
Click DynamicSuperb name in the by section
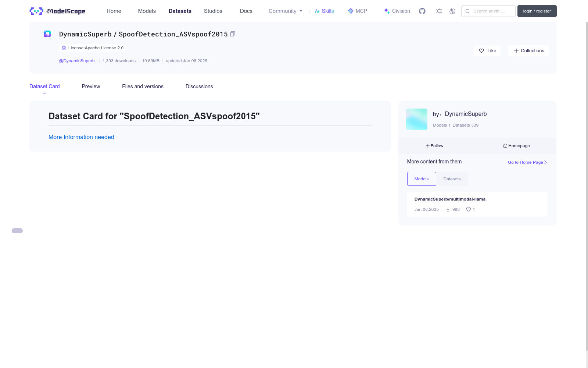pyautogui.click(x=466, y=114)
